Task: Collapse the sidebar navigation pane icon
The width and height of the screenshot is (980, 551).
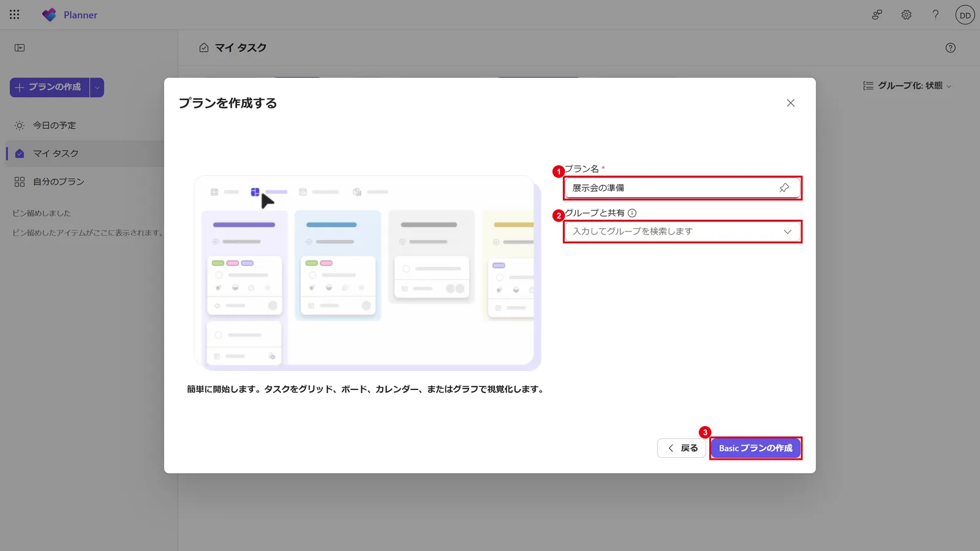Action: tap(20, 48)
